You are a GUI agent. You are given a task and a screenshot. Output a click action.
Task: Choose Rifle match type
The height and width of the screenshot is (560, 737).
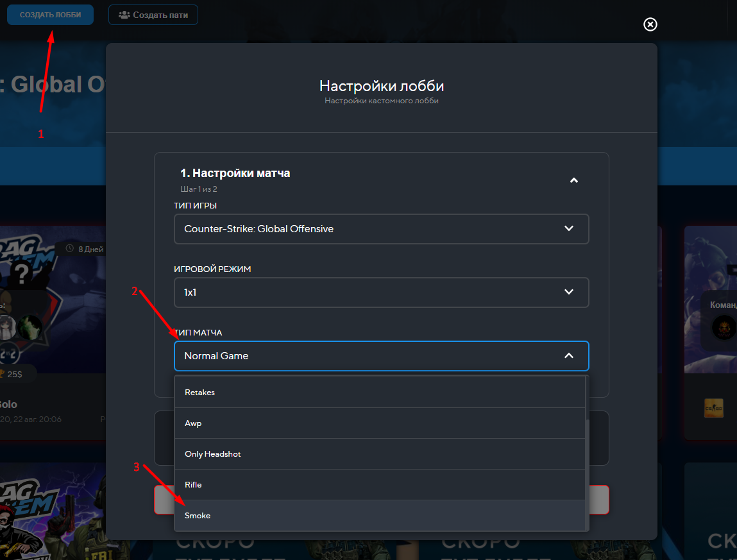coord(380,485)
